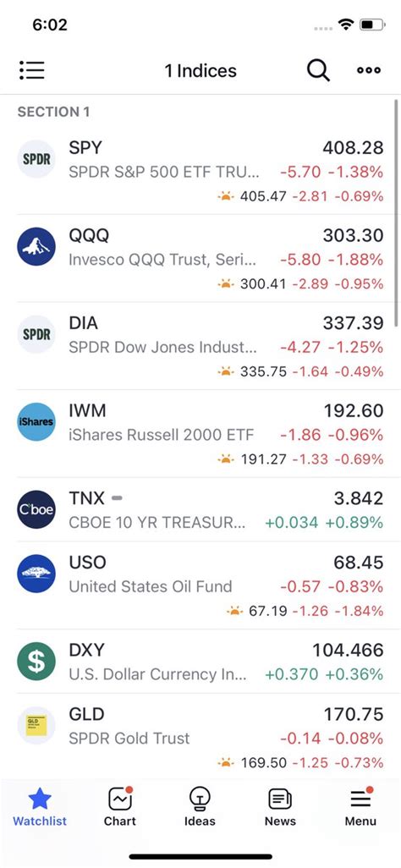Tap the QQQ Invesco logo icon
Image resolution: width=401 pixels, height=868 pixels.
(x=36, y=247)
